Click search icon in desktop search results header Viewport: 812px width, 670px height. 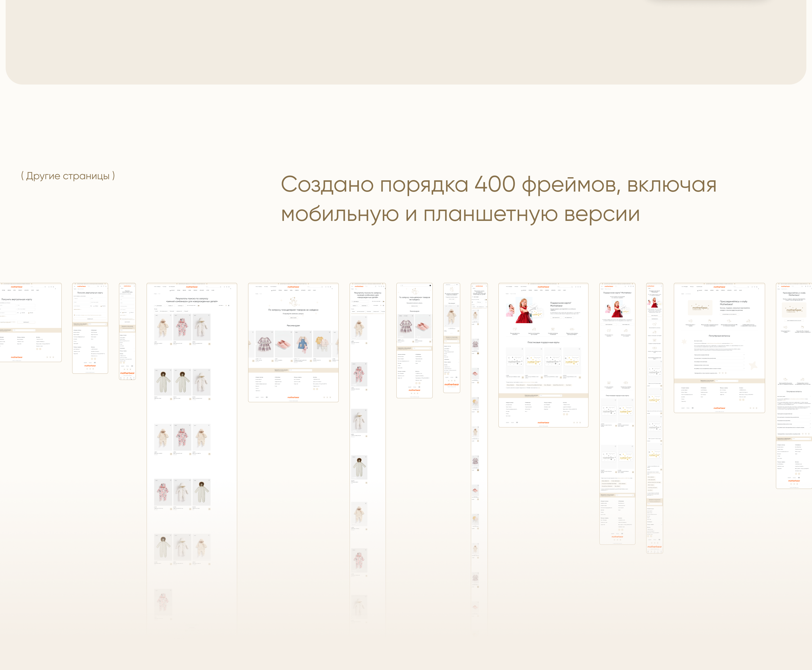(220, 287)
